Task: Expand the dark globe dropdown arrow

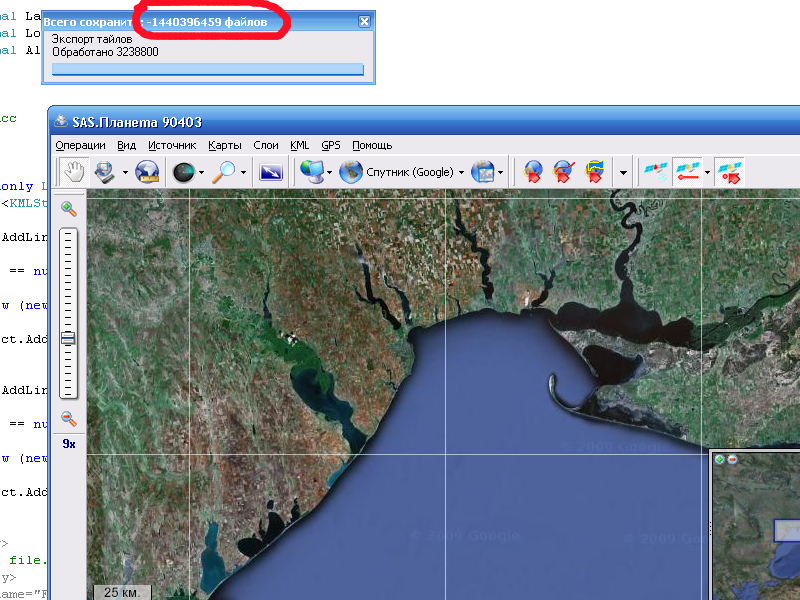Action: tap(201, 172)
